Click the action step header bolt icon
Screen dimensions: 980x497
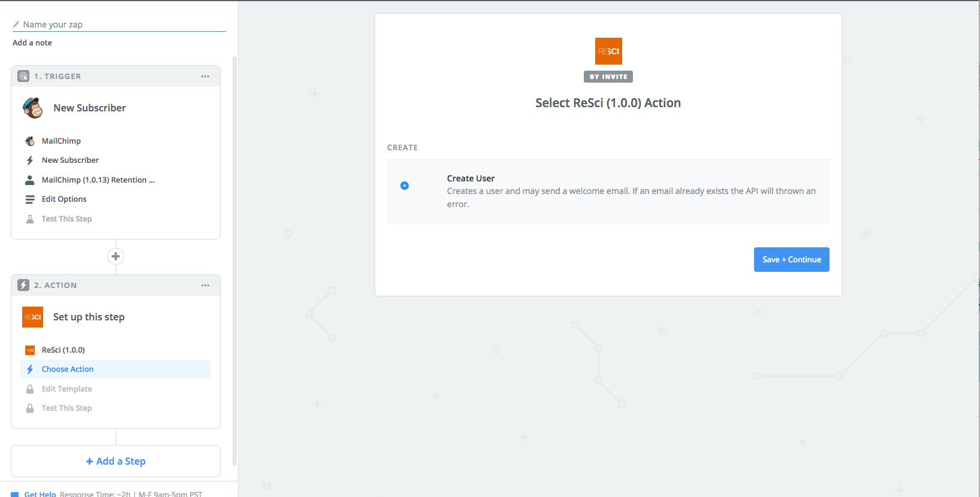coord(23,285)
